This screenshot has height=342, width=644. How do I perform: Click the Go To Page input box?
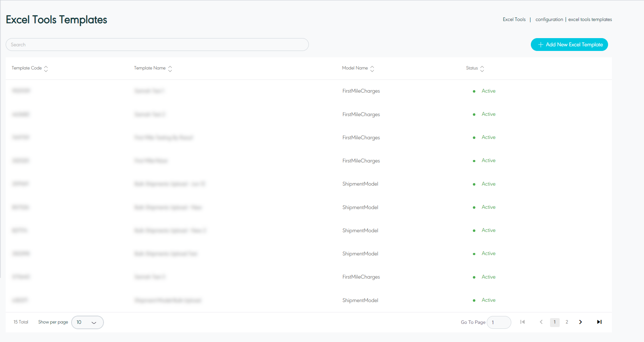[499, 322]
